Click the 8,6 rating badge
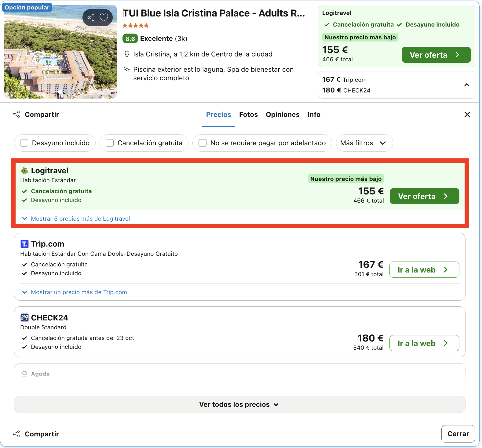The width and height of the screenshot is (482, 448). (130, 39)
